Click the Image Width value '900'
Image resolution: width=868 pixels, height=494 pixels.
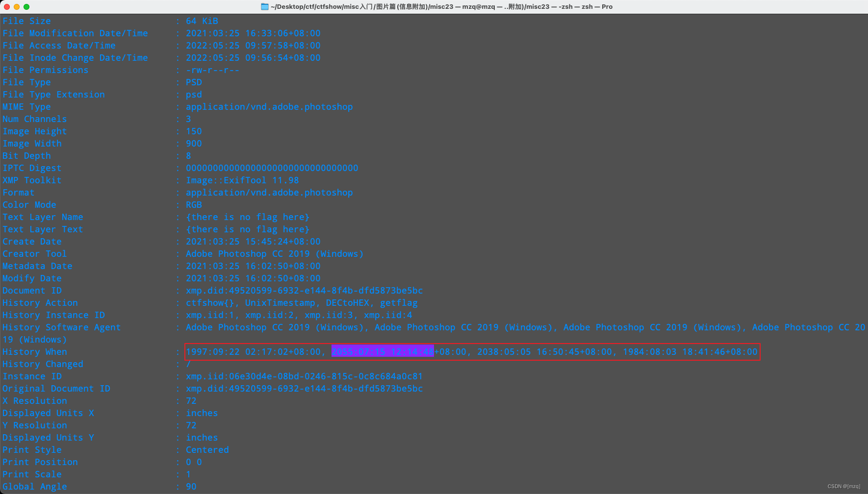194,144
